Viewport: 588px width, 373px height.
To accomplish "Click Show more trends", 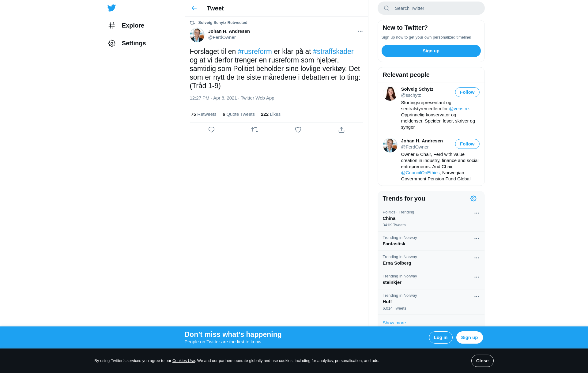I will click(x=394, y=323).
